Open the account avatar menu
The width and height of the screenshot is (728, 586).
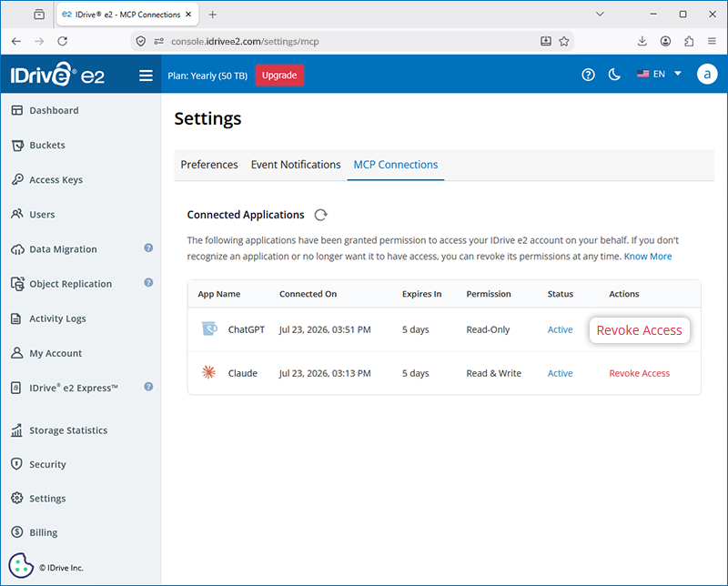tap(707, 75)
